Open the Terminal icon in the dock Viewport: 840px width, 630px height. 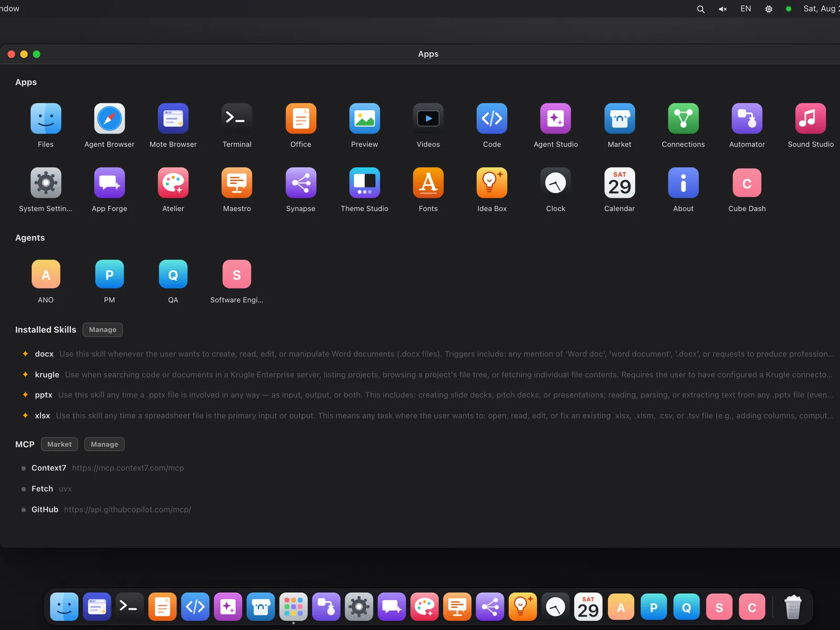130,607
